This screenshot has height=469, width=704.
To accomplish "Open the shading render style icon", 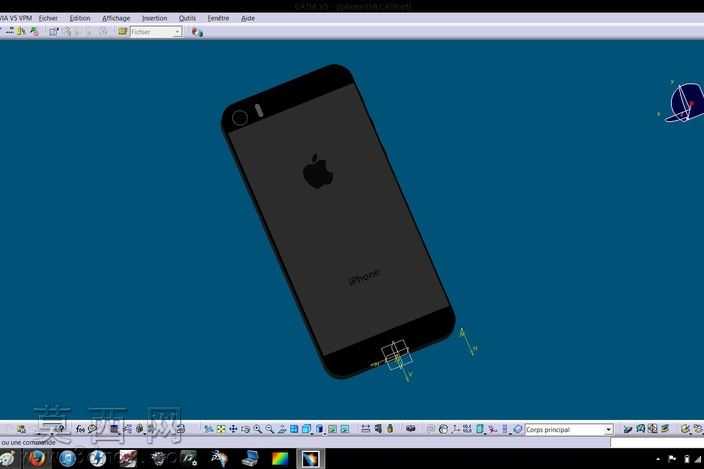I will (x=319, y=429).
